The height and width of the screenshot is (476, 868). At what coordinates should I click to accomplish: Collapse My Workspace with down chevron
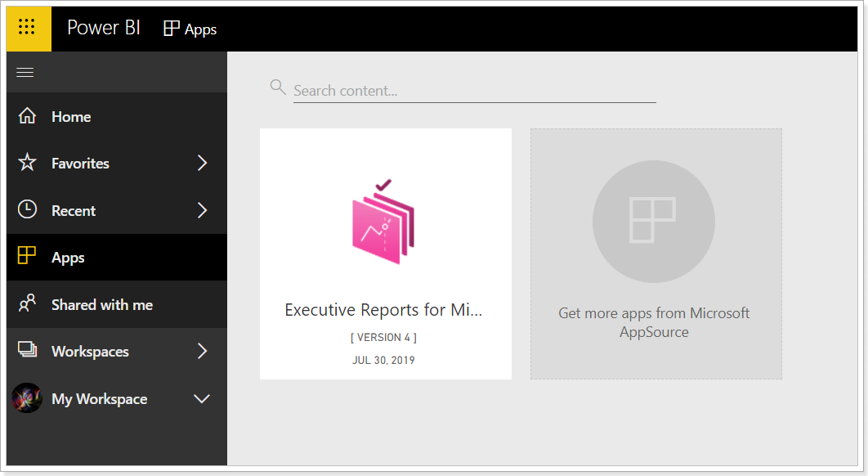pos(202,398)
